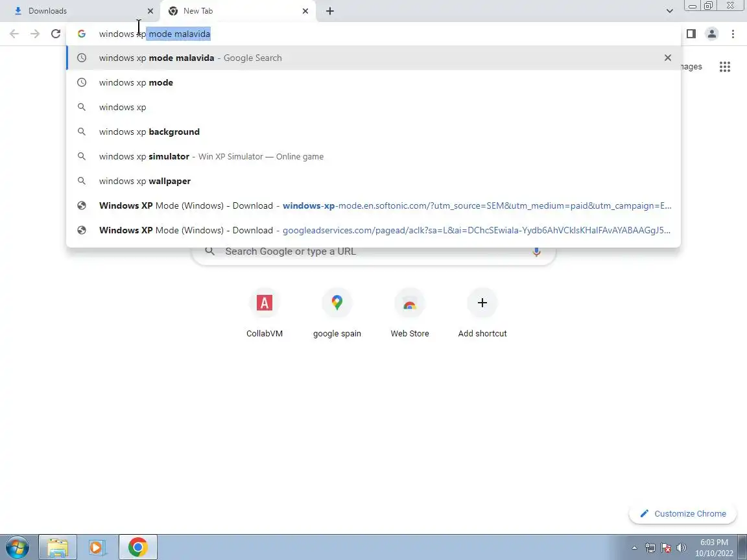The width and height of the screenshot is (747, 560).
Task: Click the globe icon of the softonic suggestion
Action: tap(82, 205)
